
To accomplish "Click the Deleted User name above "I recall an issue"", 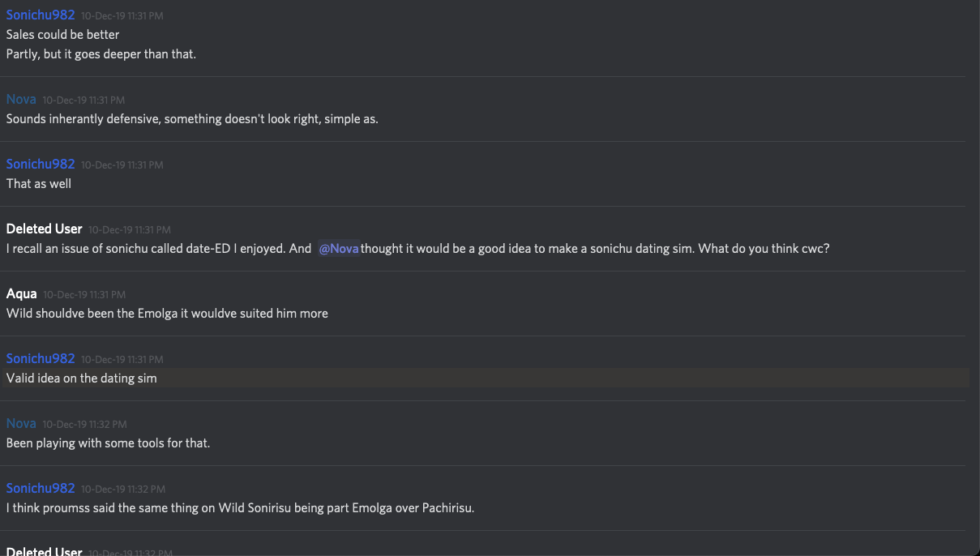I will tap(45, 229).
